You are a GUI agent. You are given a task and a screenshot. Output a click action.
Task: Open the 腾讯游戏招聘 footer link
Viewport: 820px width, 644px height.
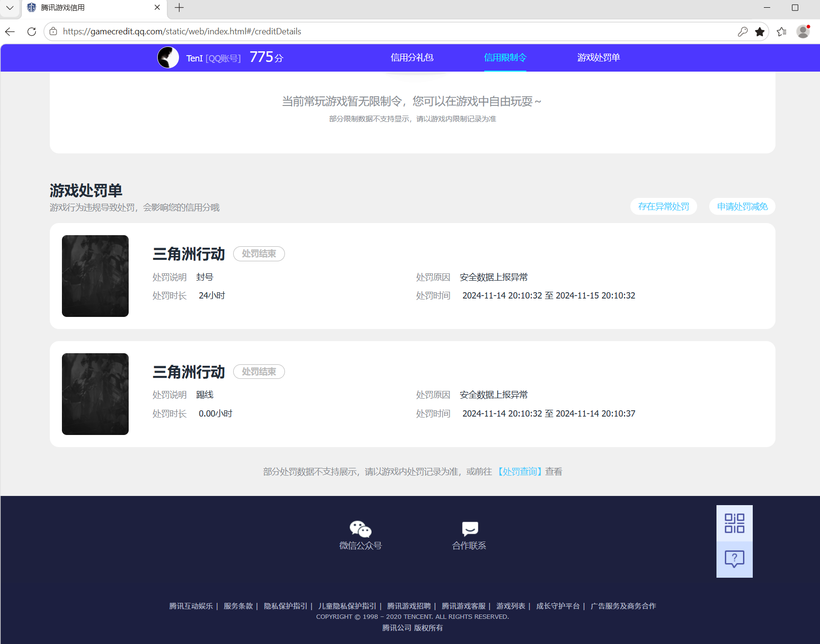pyautogui.click(x=409, y=606)
